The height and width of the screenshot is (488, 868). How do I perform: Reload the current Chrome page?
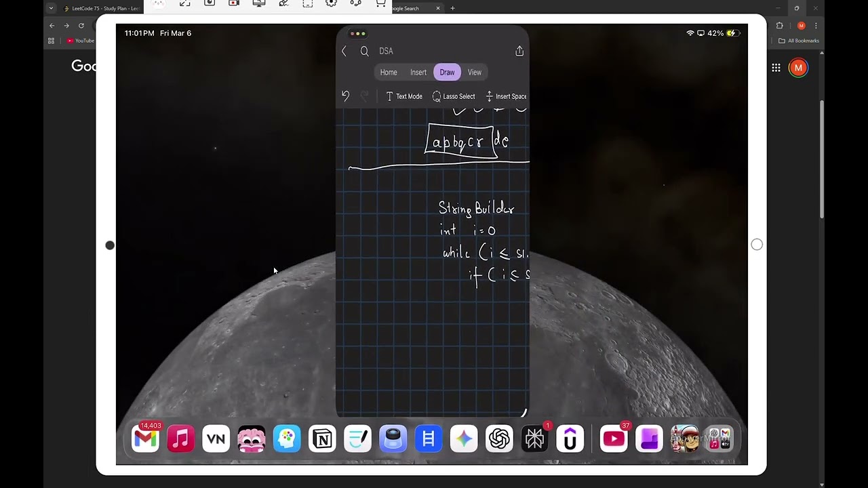click(x=81, y=26)
